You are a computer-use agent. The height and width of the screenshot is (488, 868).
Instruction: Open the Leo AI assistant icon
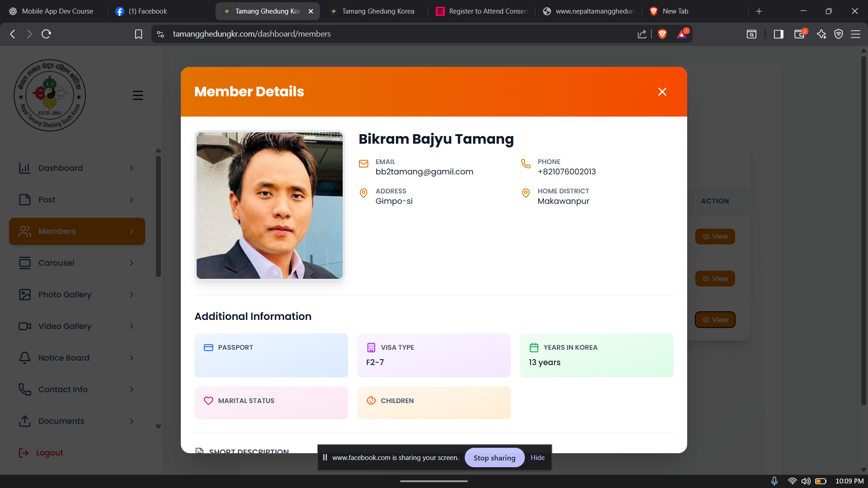coord(821,34)
